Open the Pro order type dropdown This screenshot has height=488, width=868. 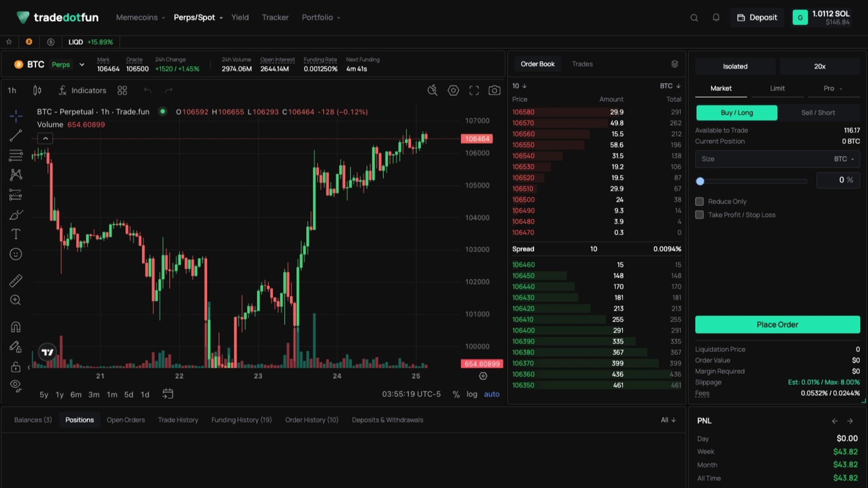tap(833, 88)
